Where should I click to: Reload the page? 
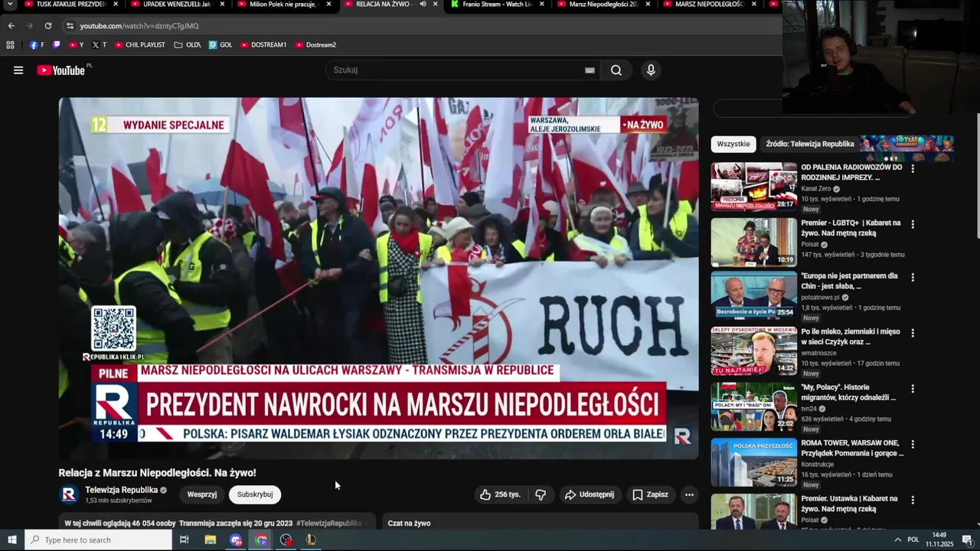pyautogui.click(x=47, y=25)
